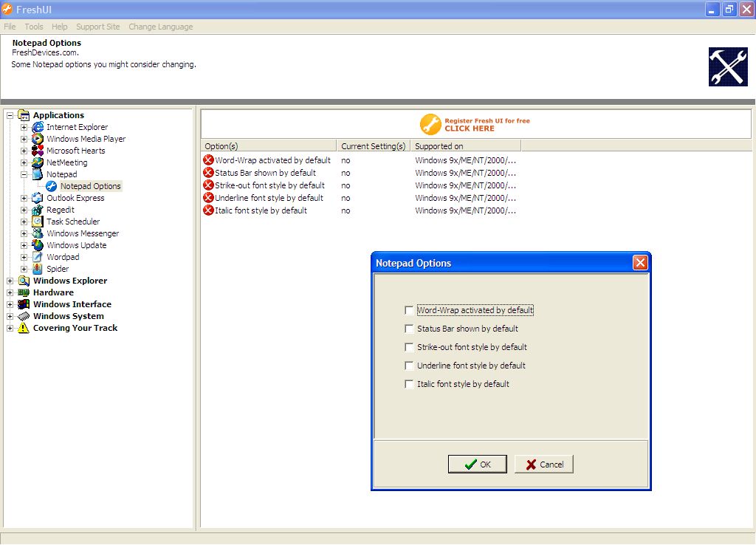Expand the Hardware tree node

[10, 292]
